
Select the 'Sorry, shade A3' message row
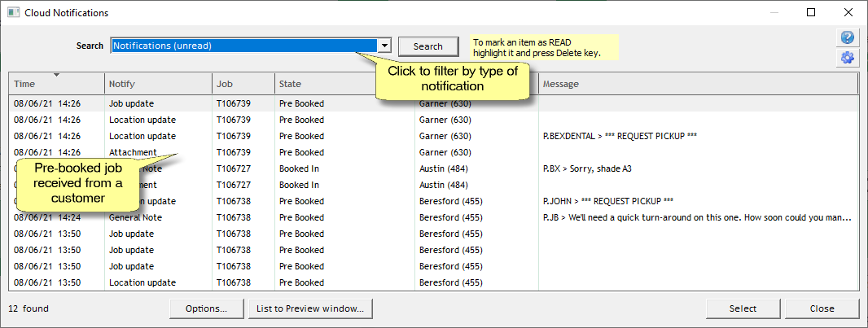[x=586, y=168]
